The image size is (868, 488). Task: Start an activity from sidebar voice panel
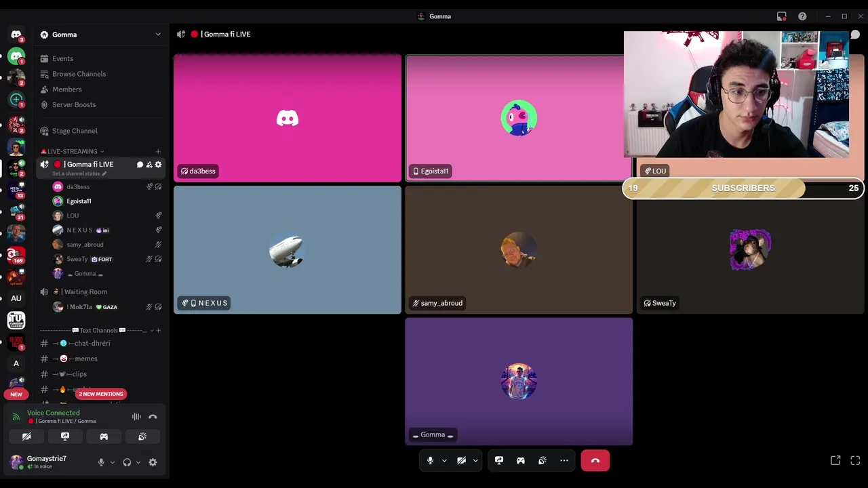point(104,436)
